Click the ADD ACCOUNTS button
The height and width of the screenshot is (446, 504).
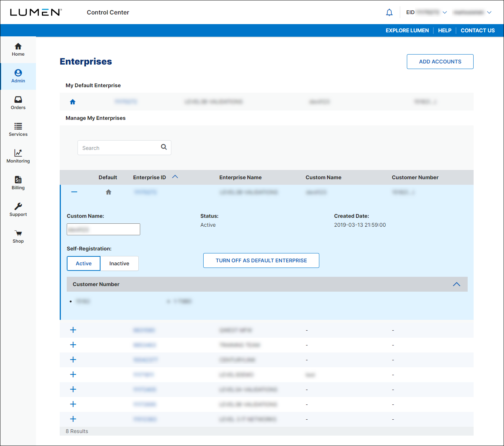click(x=440, y=62)
